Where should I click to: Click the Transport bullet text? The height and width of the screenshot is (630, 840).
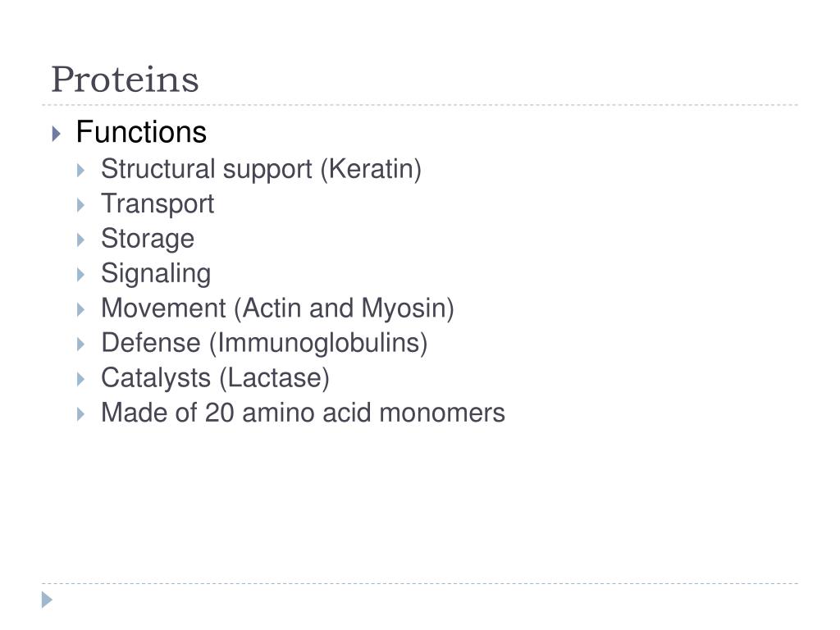157,204
